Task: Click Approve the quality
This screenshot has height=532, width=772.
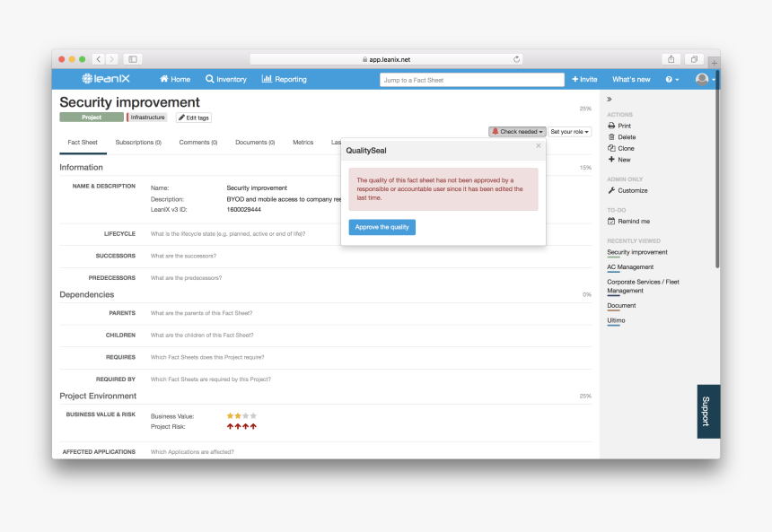Action: point(382,227)
